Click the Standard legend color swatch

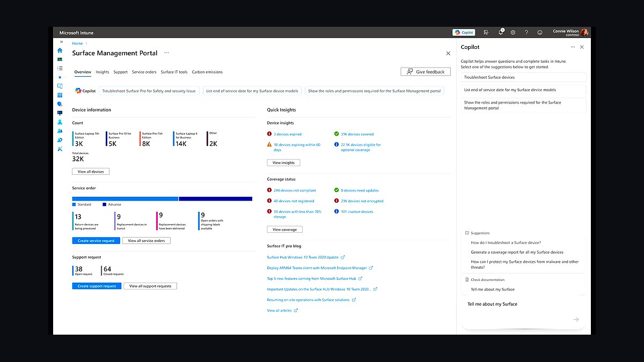click(x=74, y=204)
